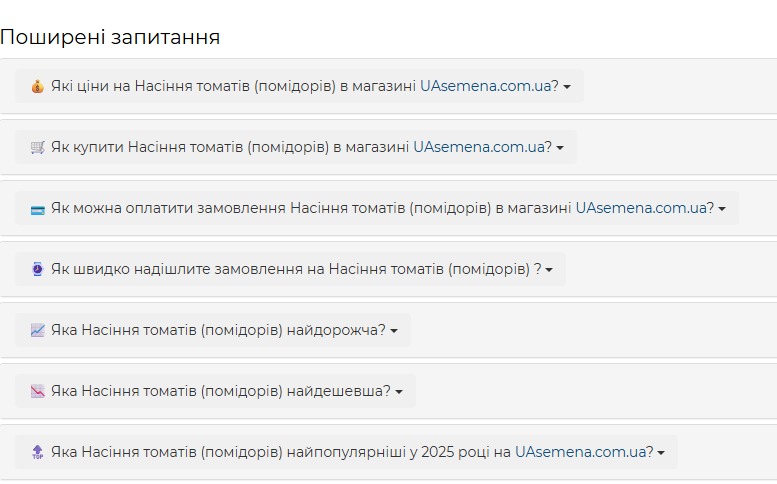This screenshot has width=777, height=484.
Task: Click the stopwatch icon for shipping speed question
Action: pyautogui.click(x=38, y=269)
